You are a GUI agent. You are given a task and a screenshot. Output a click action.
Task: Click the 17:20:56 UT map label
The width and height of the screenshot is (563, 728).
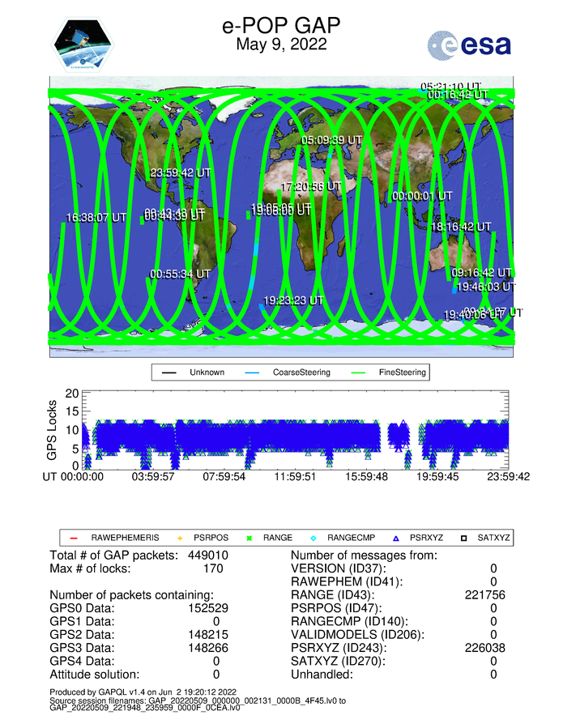310,186
